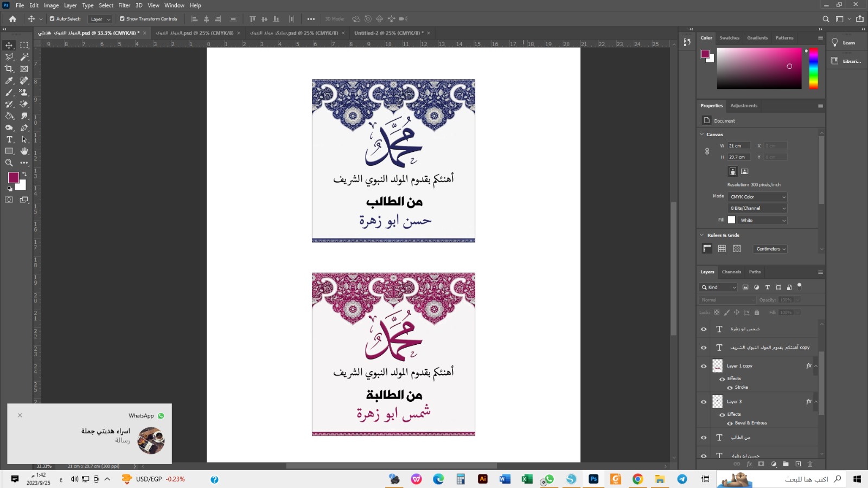This screenshot has width=868, height=488.
Task: Open the Centimeters units dropdown
Action: (770, 249)
